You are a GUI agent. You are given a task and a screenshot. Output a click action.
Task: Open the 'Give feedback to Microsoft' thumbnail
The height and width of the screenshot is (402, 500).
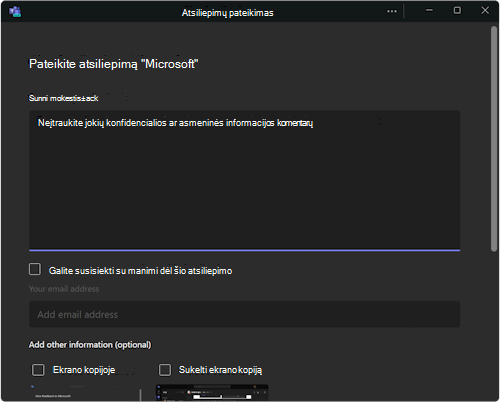tap(85, 393)
